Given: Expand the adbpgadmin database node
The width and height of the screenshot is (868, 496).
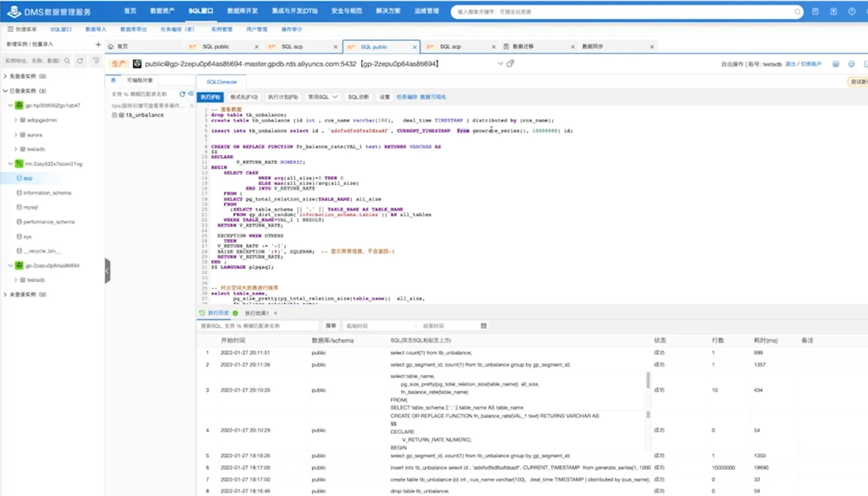Looking at the screenshot, I should 16,120.
